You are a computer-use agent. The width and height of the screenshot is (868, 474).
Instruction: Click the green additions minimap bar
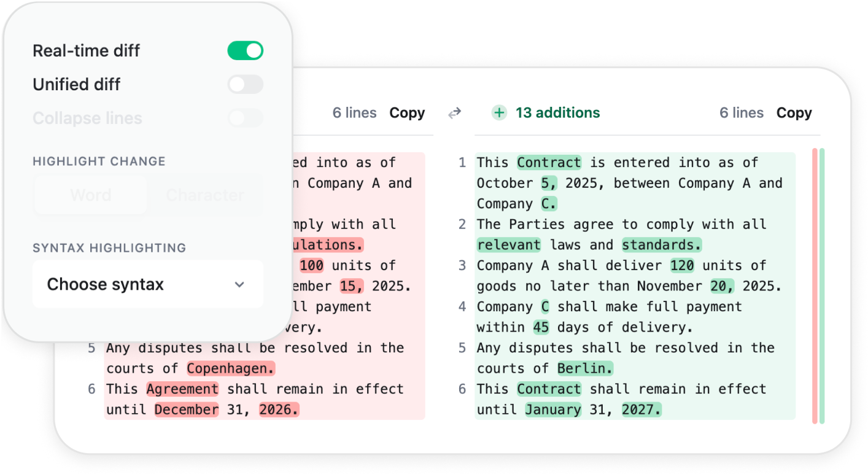click(822, 286)
